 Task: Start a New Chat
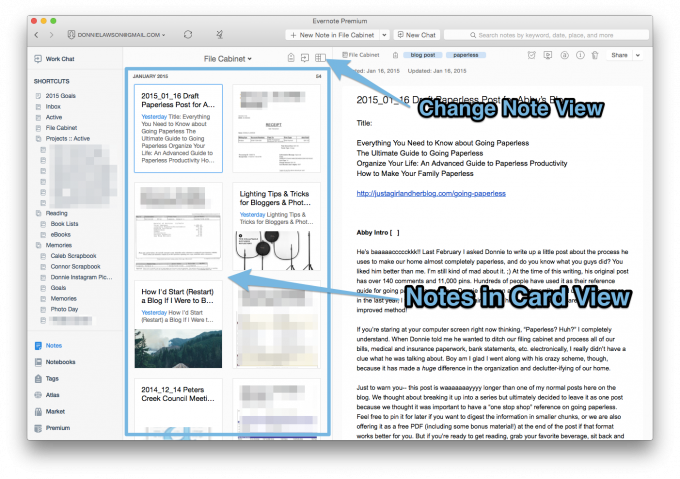click(416, 35)
